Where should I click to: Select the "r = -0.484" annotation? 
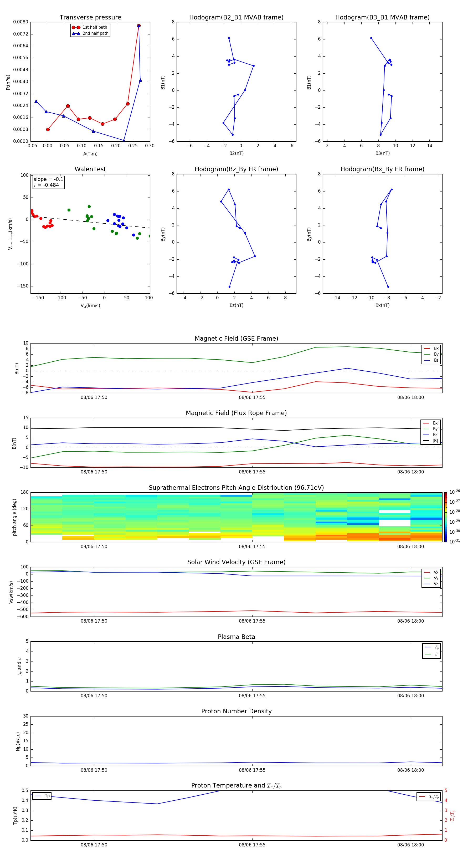(x=47, y=185)
